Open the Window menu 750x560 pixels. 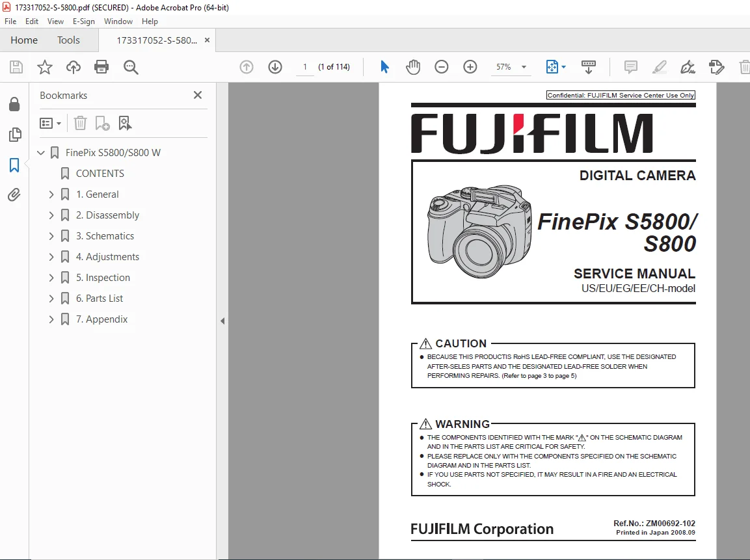coord(118,21)
